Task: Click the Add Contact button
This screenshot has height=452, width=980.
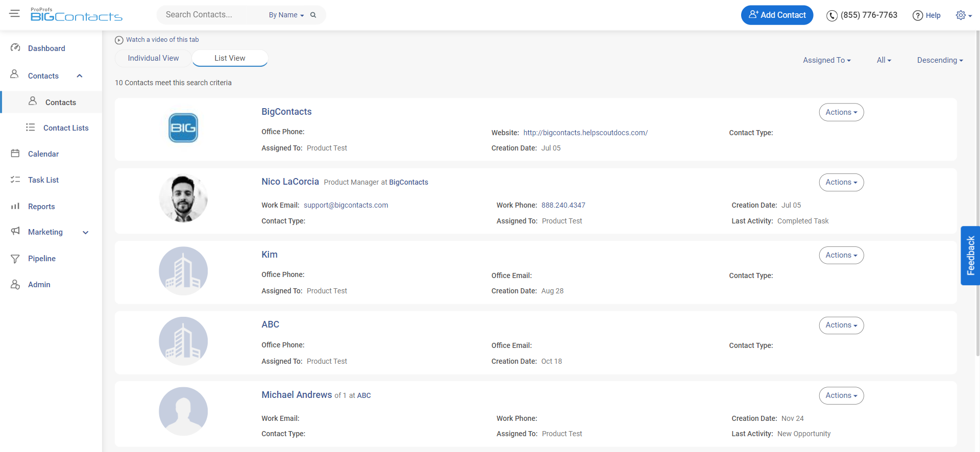Action: pyautogui.click(x=777, y=15)
